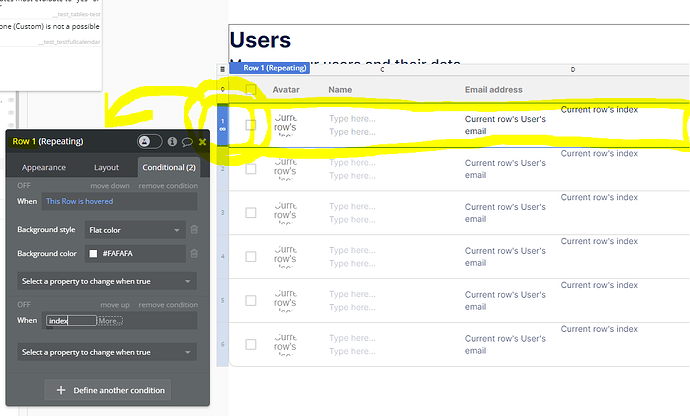
Task: Click Current row's User's email in row 4
Action: pos(505,257)
